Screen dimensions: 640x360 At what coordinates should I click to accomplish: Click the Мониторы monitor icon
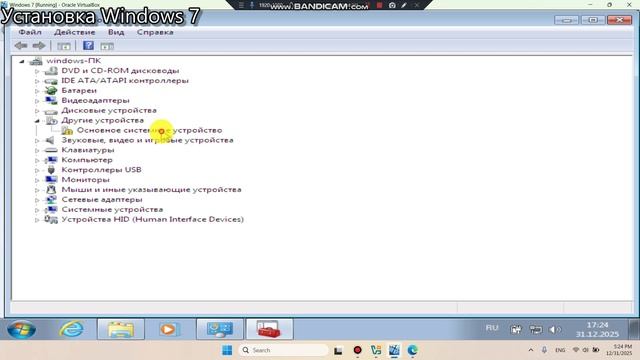51,180
